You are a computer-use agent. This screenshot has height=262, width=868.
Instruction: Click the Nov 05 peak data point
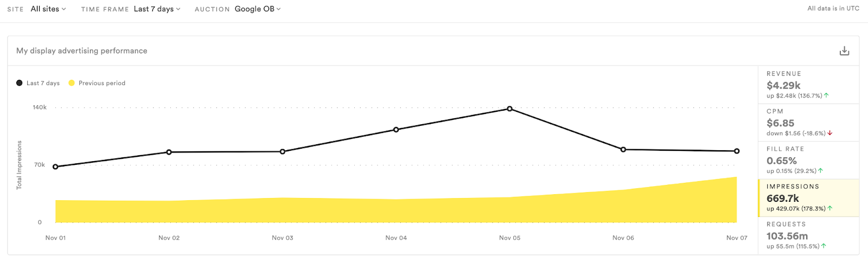coord(509,109)
